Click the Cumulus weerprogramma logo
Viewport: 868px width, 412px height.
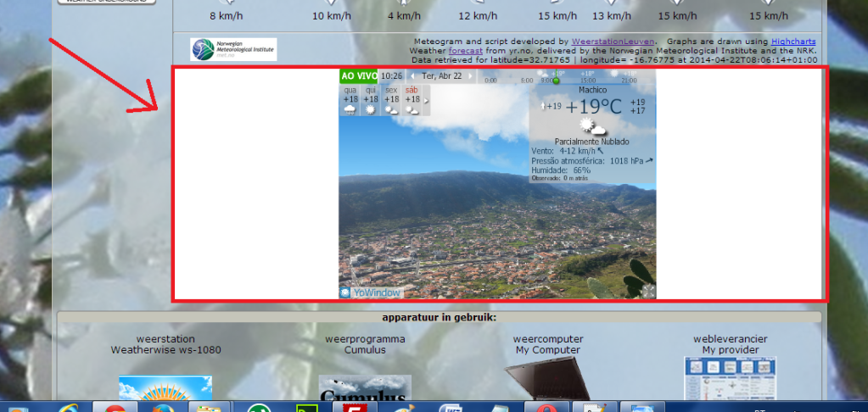pos(365,388)
